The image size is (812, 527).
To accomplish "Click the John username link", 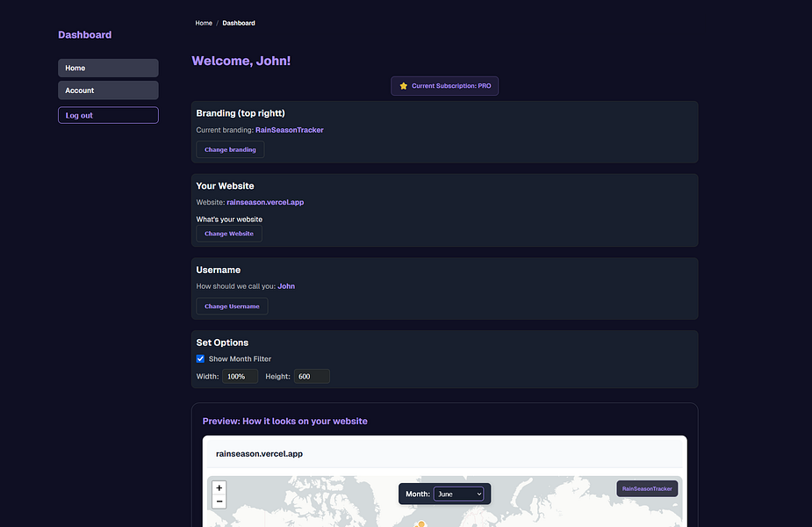I will (286, 285).
